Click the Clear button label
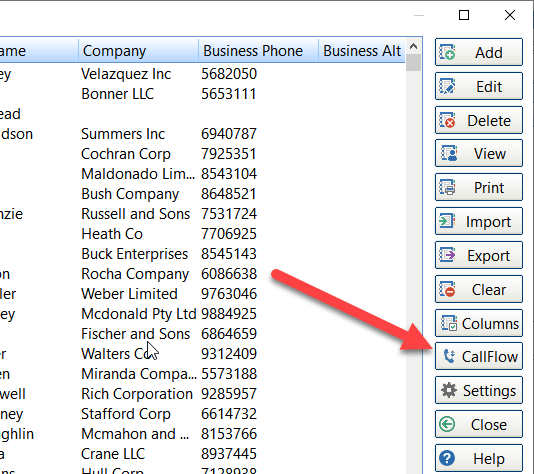The height and width of the screenshot is (474, 534). 489,290
